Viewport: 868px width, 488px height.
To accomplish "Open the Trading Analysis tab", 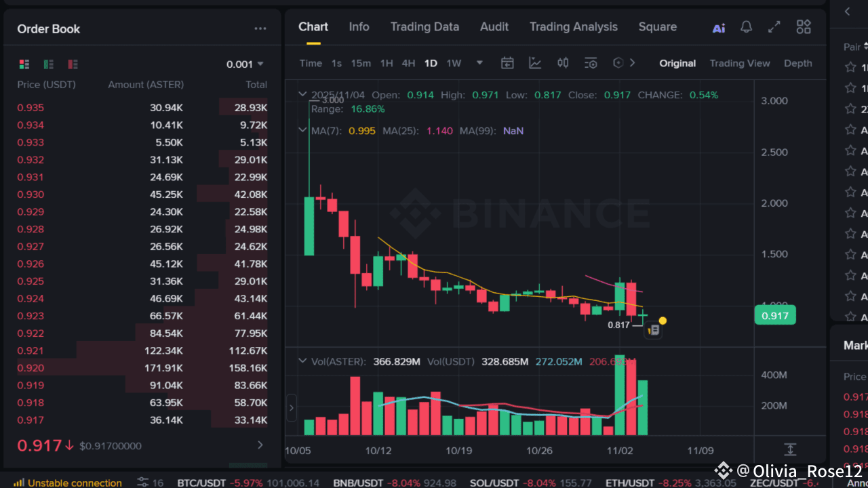I will coord(574,27).
